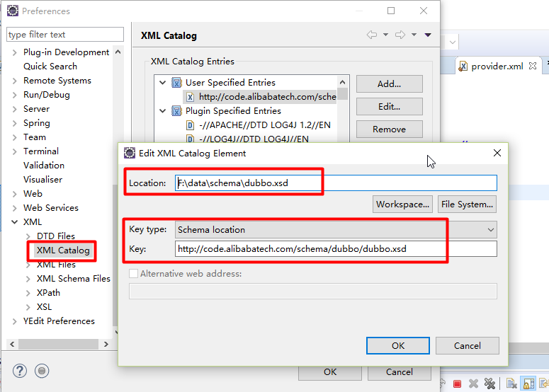Screen dimensions: 549x392
Task: Click the DTD icon beside APACHE LOG4J 1.2 entry
Action: point(190,125)
